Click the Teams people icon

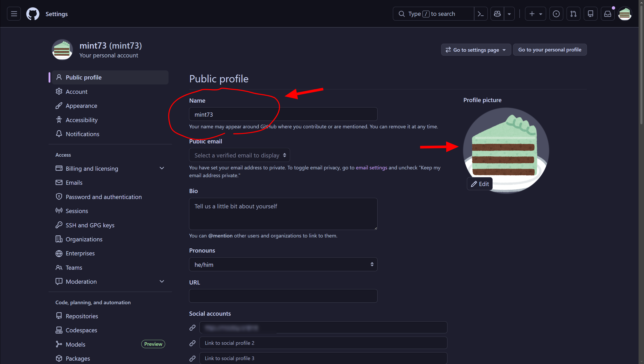[x=59, y=267]
